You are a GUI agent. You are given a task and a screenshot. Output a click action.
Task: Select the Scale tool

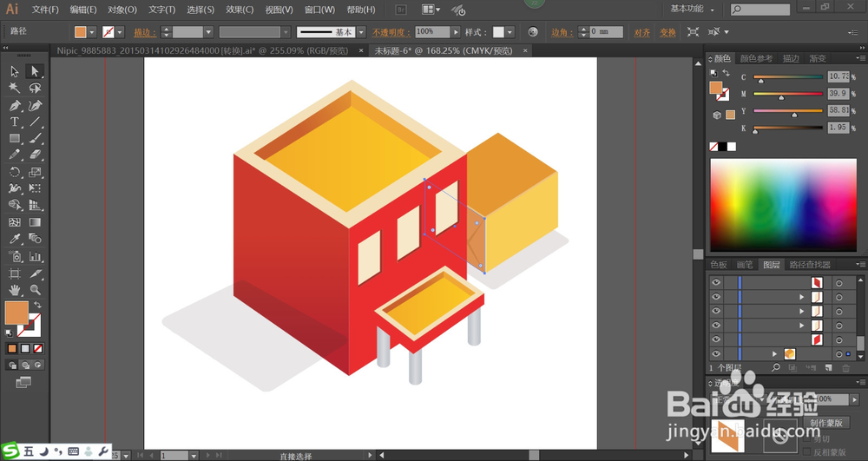[x=35, y=172]
